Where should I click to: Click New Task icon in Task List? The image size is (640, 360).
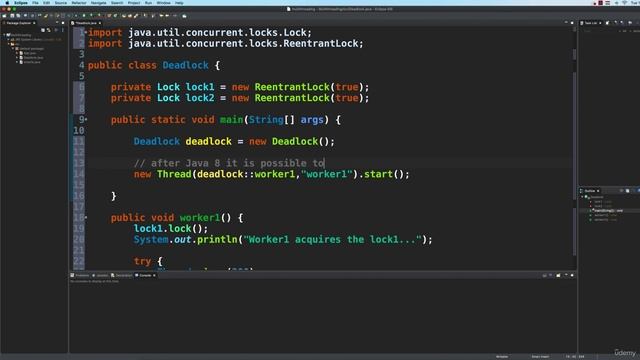coord(608,23)
